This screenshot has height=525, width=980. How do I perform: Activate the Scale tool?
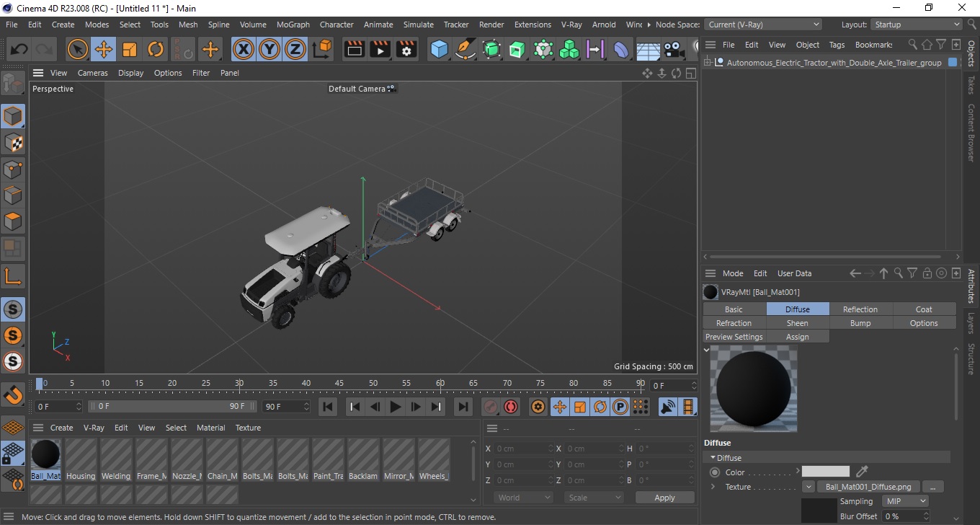[x=130, y=50]
